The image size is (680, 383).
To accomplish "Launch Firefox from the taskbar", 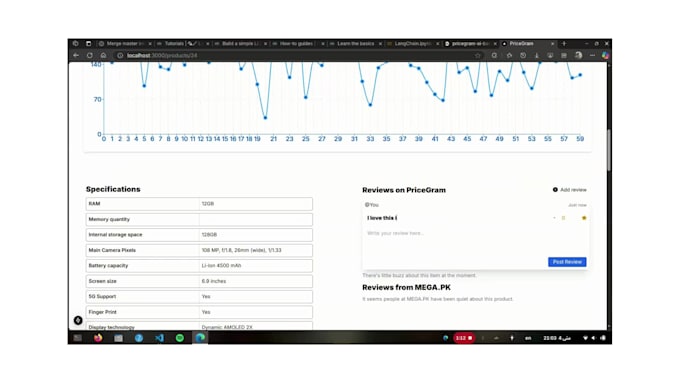I will 98,338.
